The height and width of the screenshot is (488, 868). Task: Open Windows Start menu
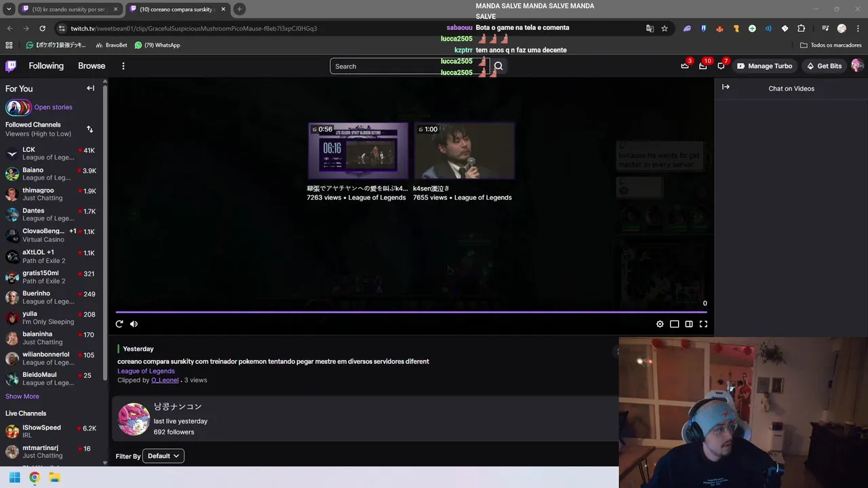pos(14,477)
